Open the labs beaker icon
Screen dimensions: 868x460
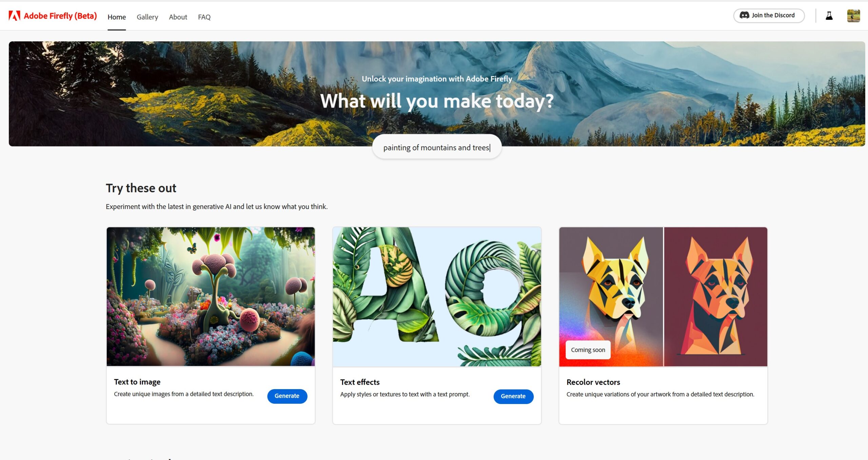(x=829, y=16)
